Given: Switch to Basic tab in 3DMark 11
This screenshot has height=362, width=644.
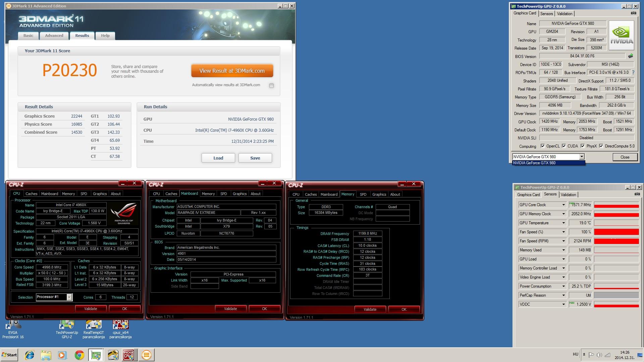Looking at the screenshot, I should pos(28,36).
